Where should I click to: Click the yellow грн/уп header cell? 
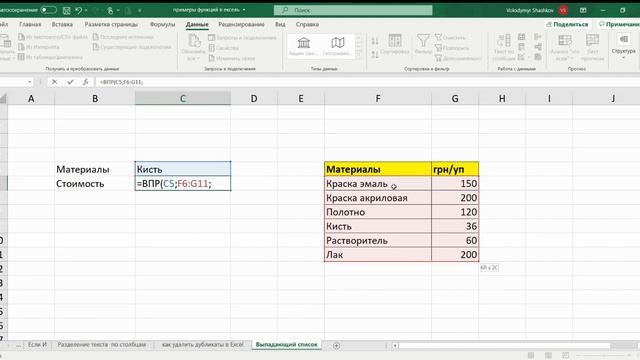coord(455,169)
